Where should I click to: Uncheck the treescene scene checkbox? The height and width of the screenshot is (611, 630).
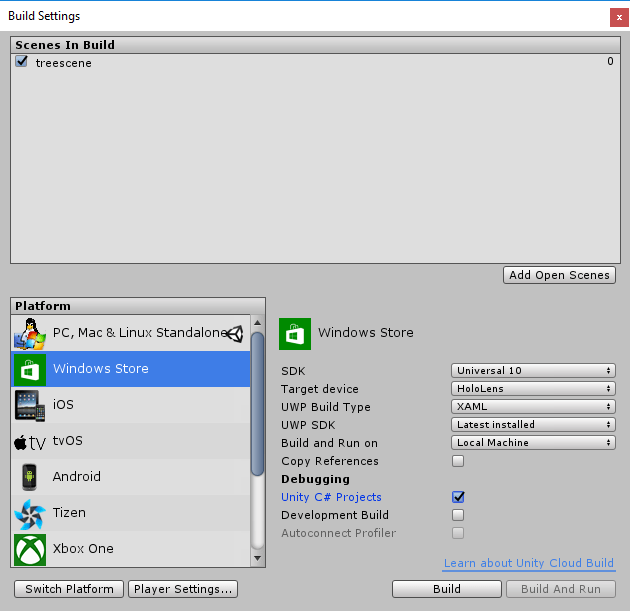21,61
